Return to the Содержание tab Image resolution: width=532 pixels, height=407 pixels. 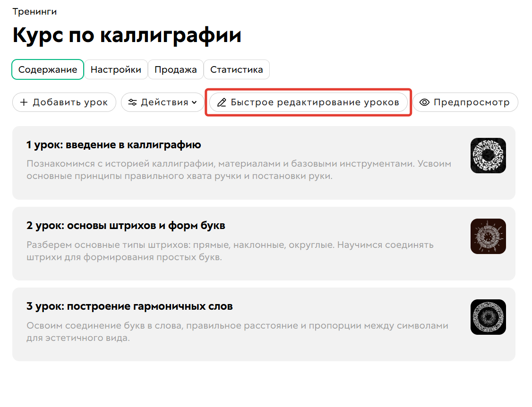click(47, 69)
